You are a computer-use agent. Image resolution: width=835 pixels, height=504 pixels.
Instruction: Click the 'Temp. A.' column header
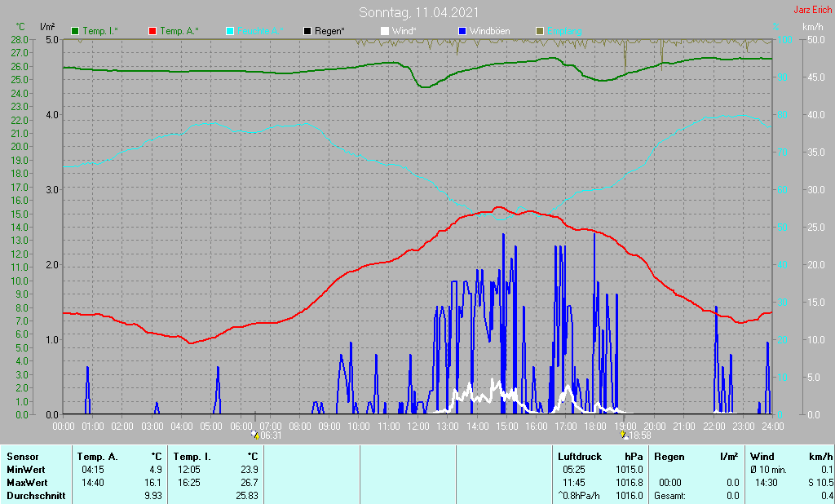98,457
